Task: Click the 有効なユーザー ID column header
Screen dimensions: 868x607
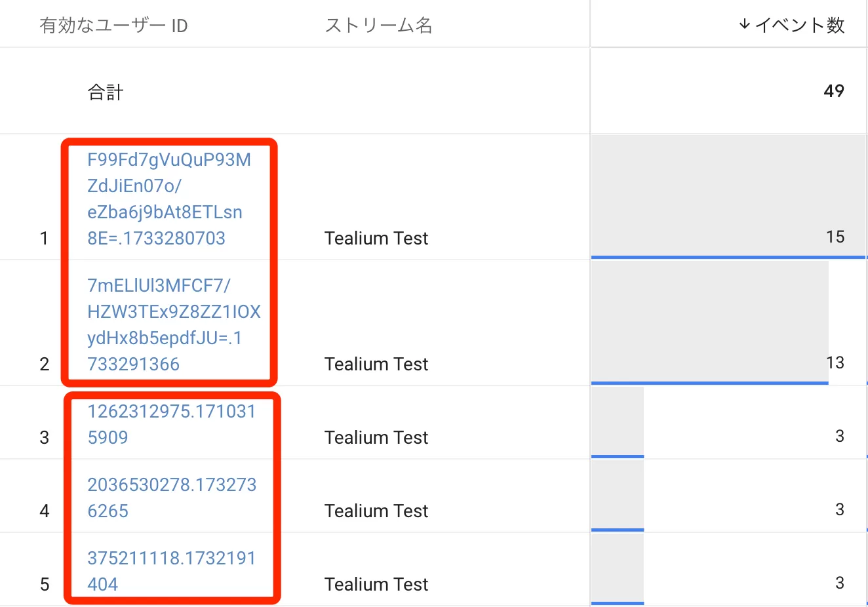Action: [113, 26]
